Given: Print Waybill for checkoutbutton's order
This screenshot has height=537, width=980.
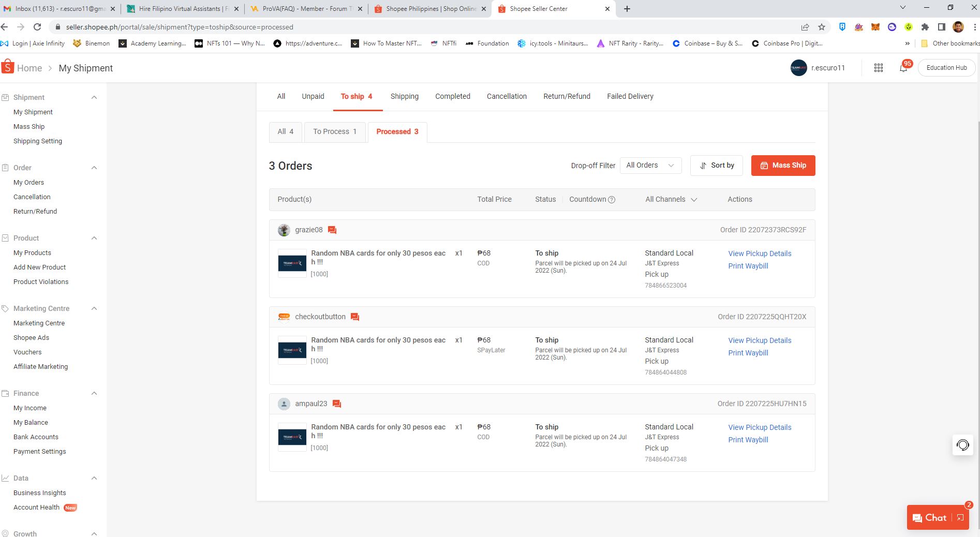Looking at the screenshot, I should click(748, 353).
